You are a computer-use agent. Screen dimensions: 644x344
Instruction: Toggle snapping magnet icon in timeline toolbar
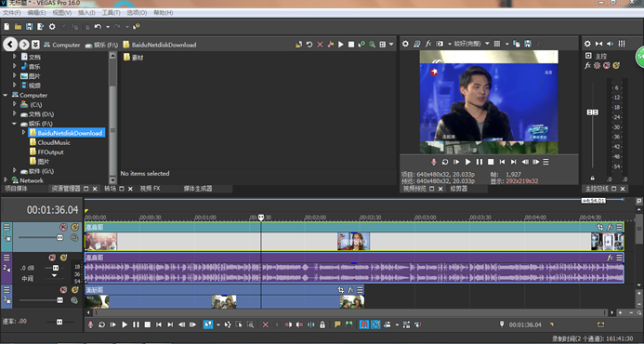[x=364, y=324]
